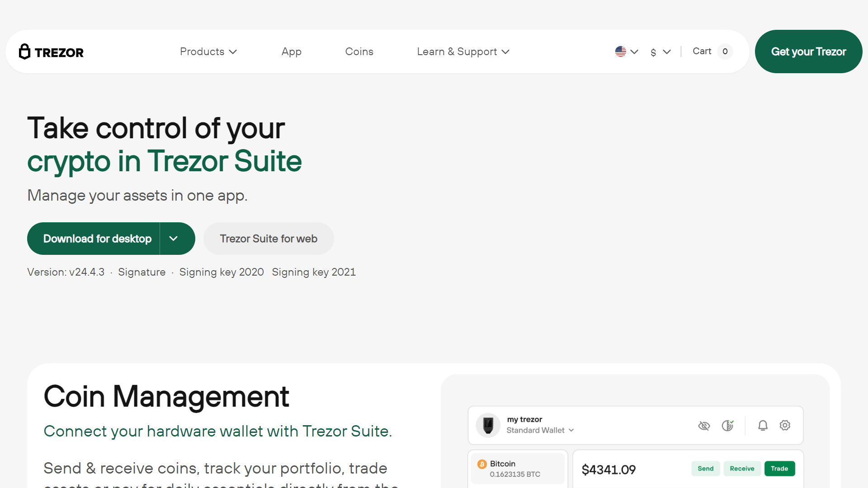This screenshot has height=488, width=868.
Task: Toggle the hide-balances eye icon
Action: [x=704, y=426]
